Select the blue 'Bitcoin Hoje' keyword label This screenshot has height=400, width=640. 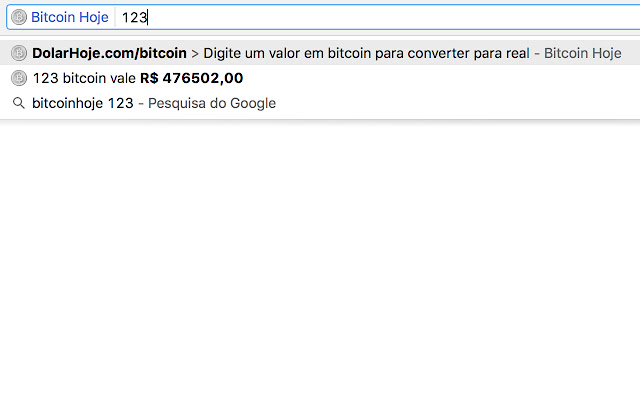pos(70,17)
